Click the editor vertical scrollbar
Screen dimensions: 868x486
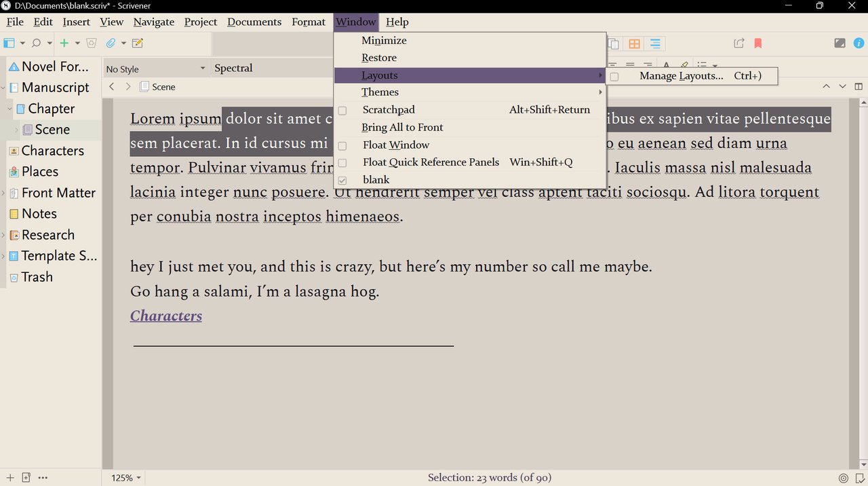[x=864, y=283]
